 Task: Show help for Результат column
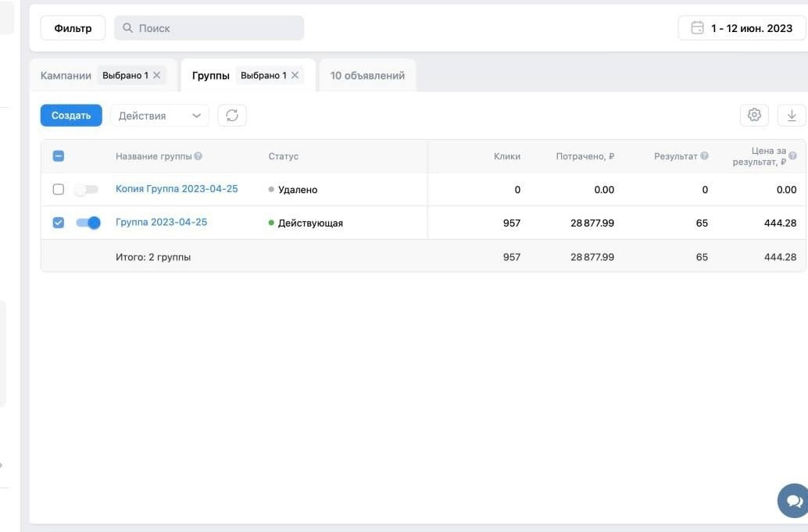coord(704,156)
